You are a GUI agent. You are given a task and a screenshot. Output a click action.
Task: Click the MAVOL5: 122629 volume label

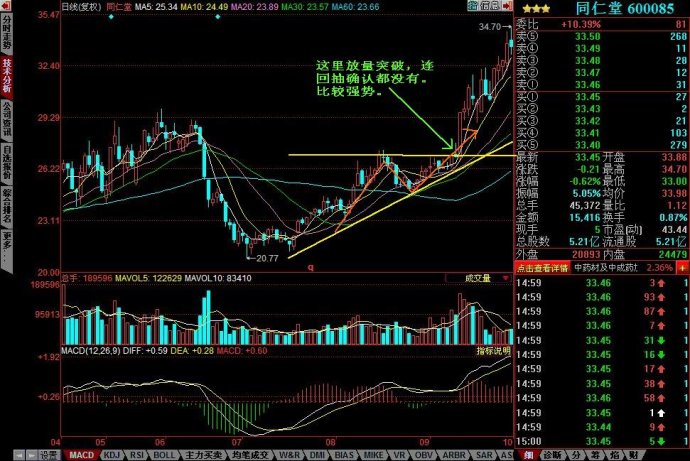[148, 278]
